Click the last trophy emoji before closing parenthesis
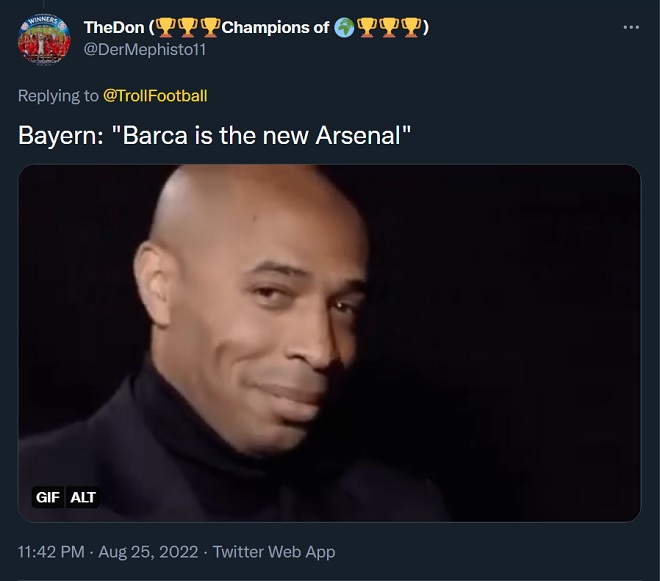The height and width of the screenshot is (581, 660). [x=410, y=27]
